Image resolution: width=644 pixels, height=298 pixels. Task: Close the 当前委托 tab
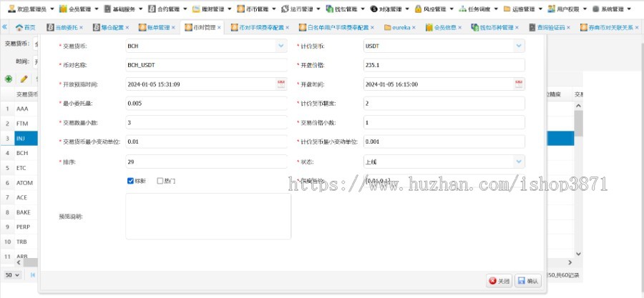pyautogui.click(x=81, y=27)
